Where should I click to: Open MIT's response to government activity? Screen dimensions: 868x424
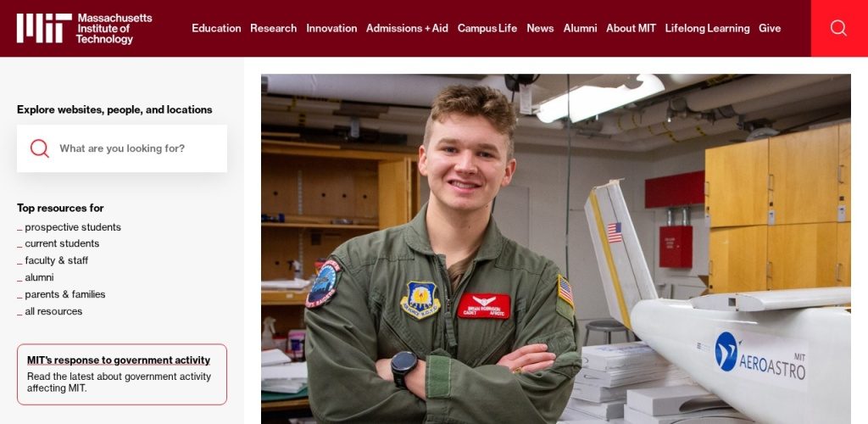coord(119,360)
